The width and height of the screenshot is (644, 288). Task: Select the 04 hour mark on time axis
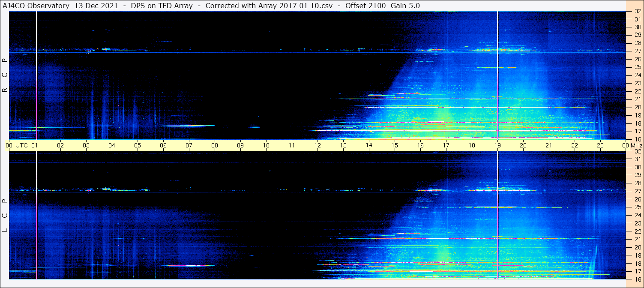[x=112, y=145]
